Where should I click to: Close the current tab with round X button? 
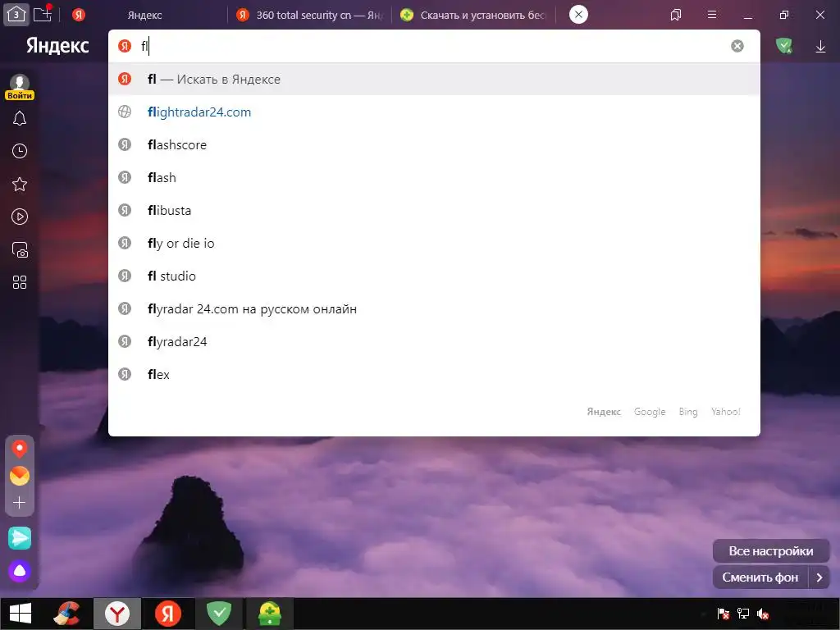click(578, 15)
